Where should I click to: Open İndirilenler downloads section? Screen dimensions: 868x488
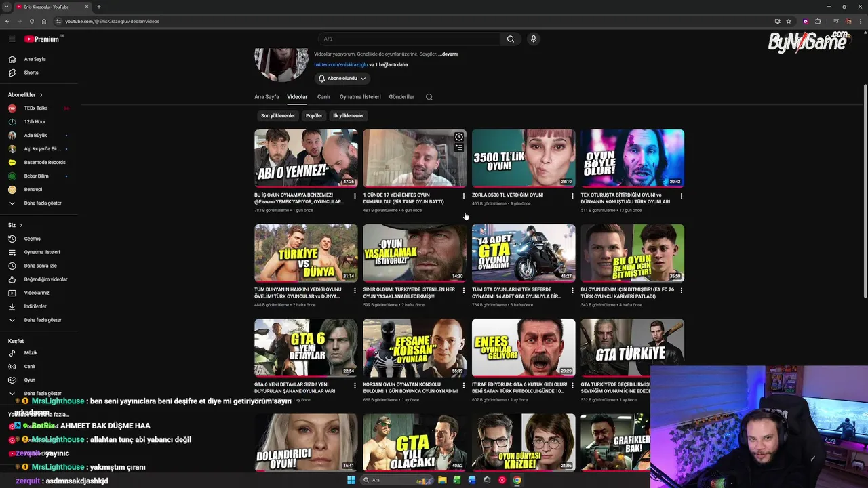(x=39, y=306)
